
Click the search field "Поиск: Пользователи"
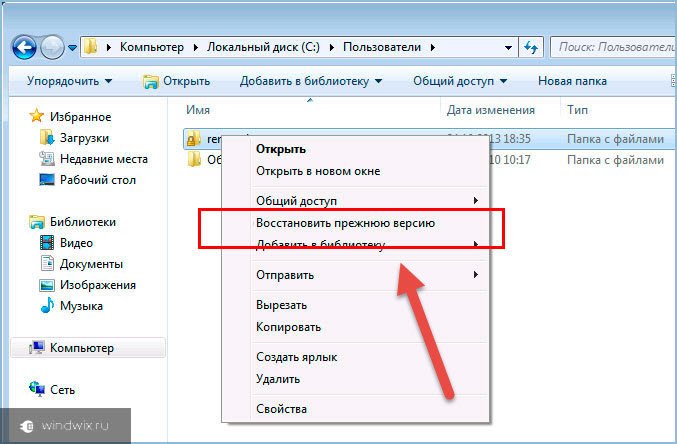pyautogui.click(x=613, y=47)
